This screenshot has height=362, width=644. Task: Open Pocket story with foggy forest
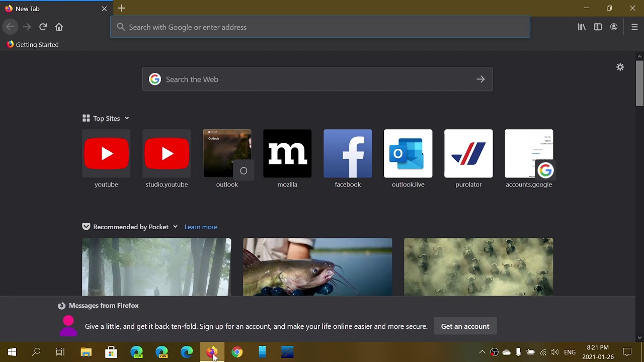(x=156, y=267)
